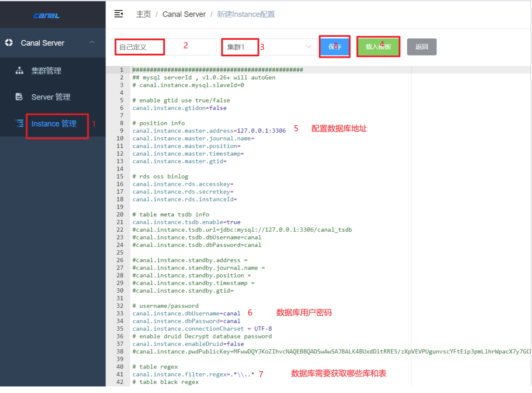
Task: Click 新建Instance配置 breadcrumb text
Action: click(246, 14)
